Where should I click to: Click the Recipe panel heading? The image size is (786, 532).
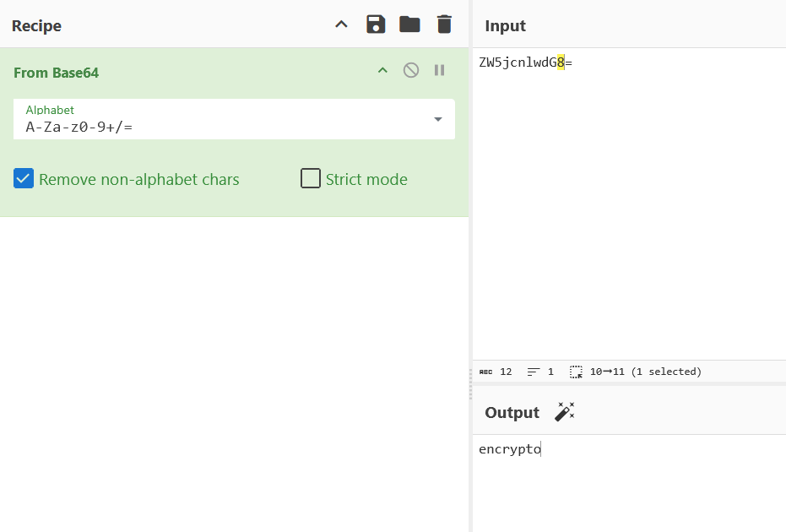[36, 26]
